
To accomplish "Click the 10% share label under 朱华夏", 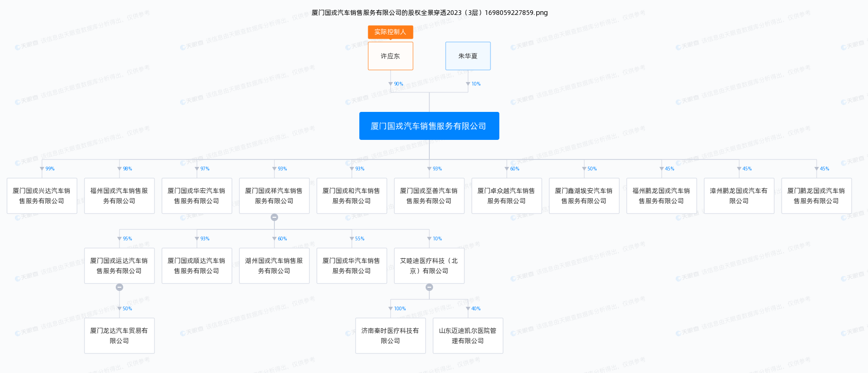I will 476,84.
